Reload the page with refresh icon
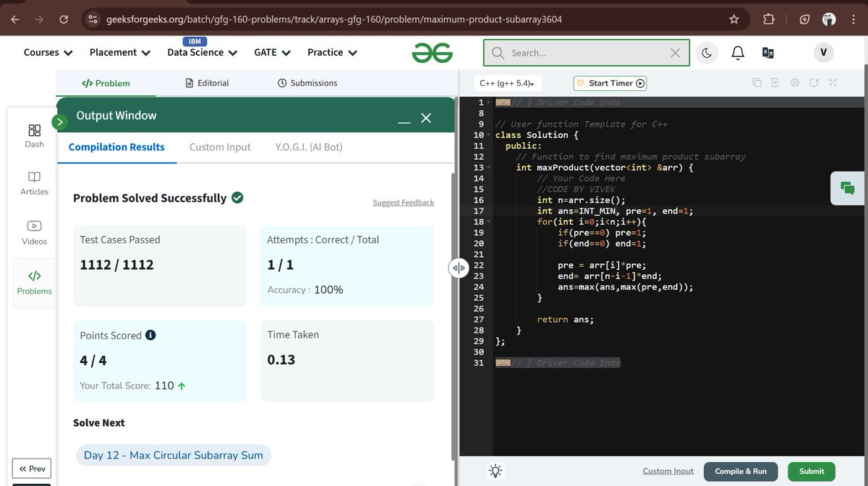 [64, 20]
